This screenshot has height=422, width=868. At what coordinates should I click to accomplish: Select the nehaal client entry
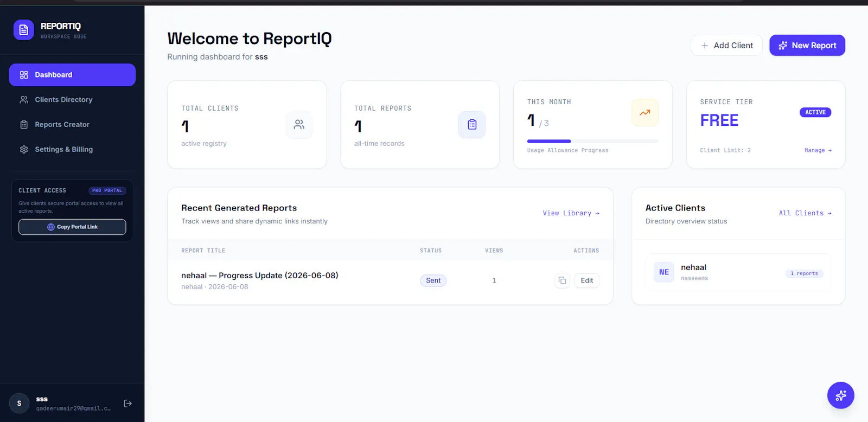[x=738, y=272]
